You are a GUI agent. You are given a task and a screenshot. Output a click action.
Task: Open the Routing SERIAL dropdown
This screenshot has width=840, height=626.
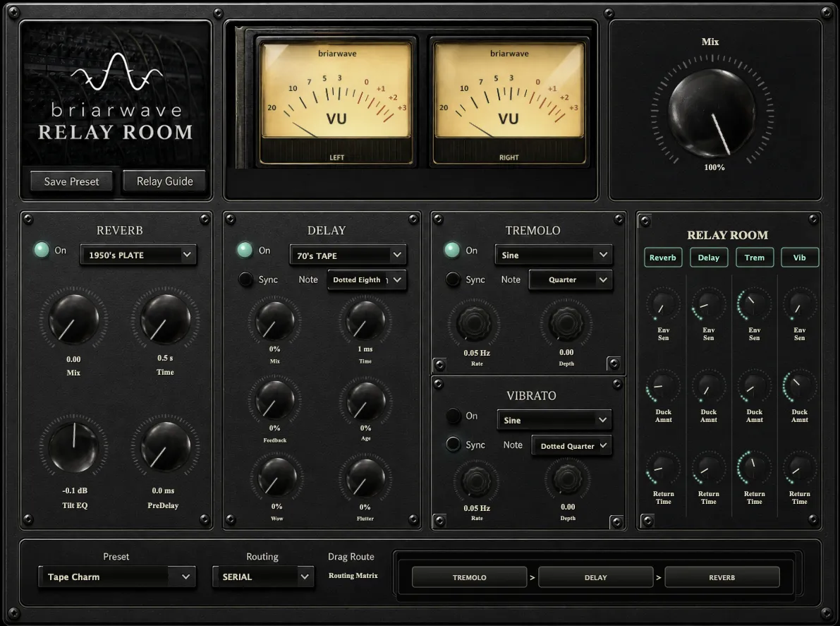tap(263, 577)
